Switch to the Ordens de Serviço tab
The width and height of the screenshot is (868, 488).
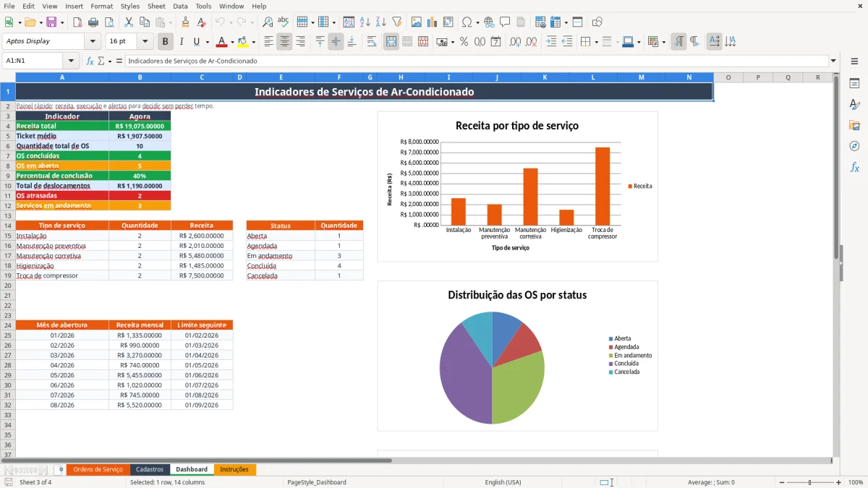(98, 469)
